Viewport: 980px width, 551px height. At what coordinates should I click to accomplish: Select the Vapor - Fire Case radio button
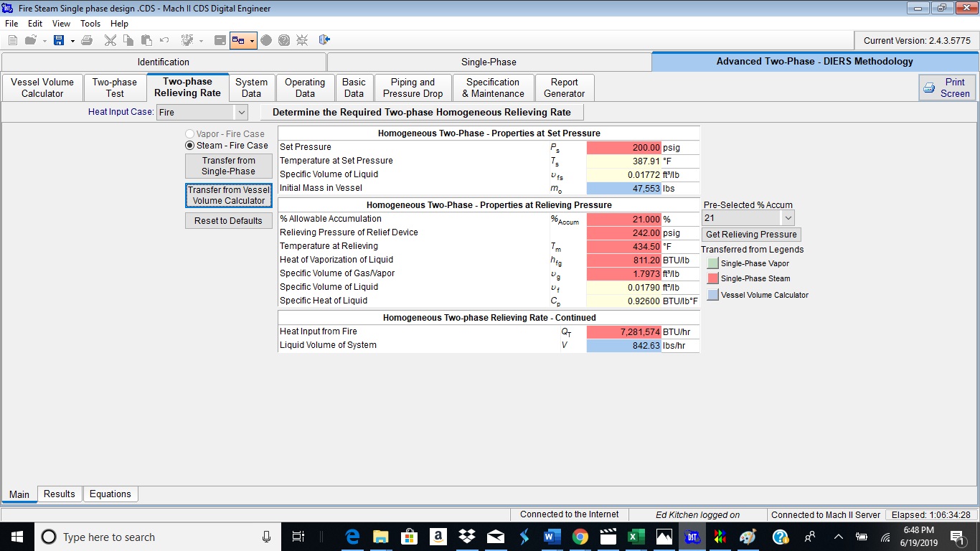[x=190, y=134]
